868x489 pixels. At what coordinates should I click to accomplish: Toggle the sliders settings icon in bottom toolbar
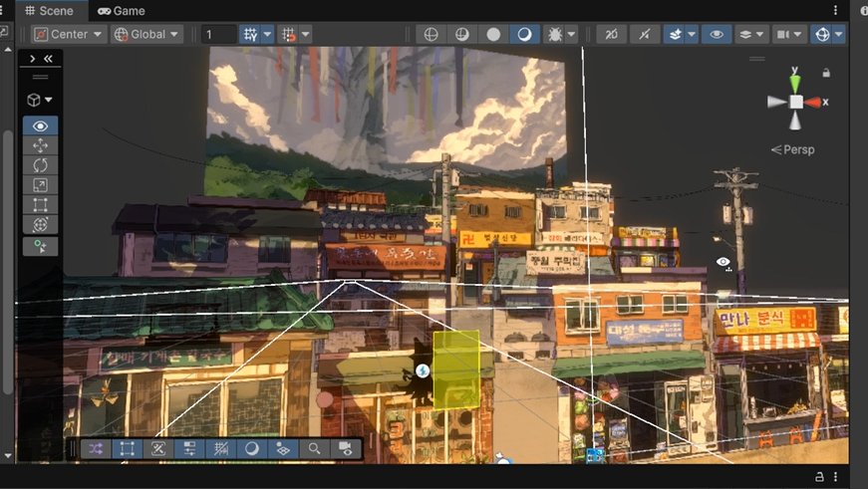pos(189,448)
